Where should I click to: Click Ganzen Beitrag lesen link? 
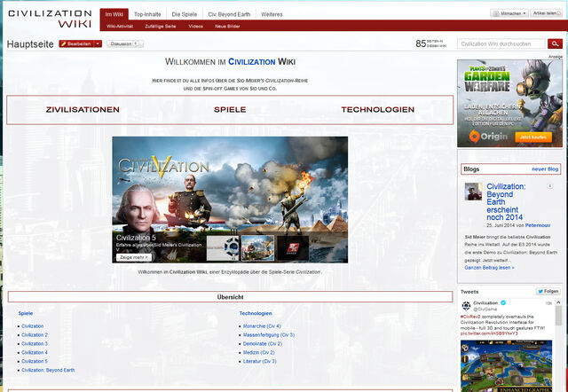489,268
